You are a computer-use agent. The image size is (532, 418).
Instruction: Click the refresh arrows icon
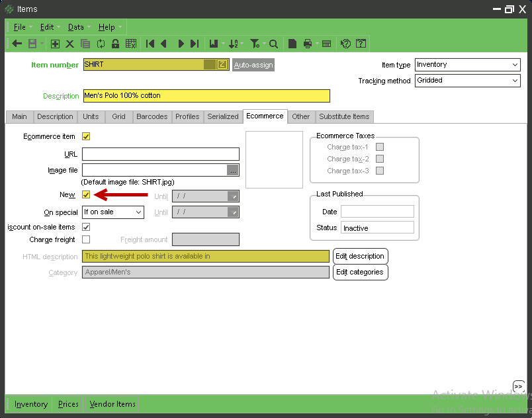coord(101,44)
